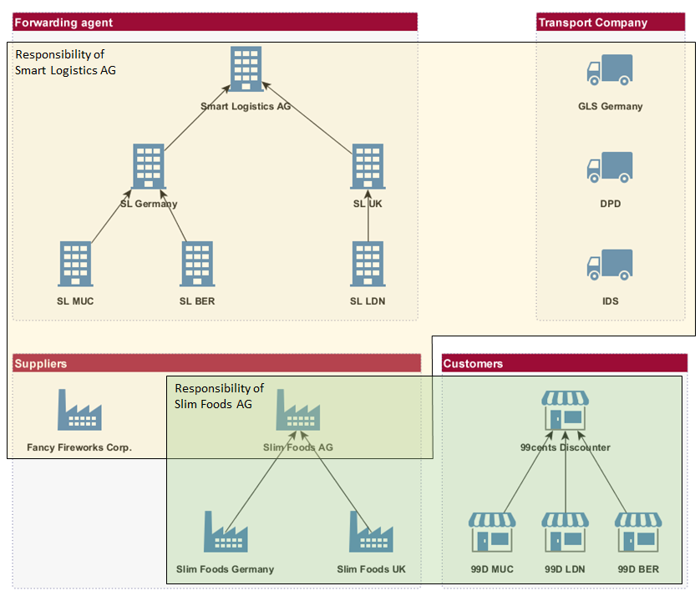Click the "GLS Germany" label
Viewport: 700px width, 601px height.
pos(611,106)
